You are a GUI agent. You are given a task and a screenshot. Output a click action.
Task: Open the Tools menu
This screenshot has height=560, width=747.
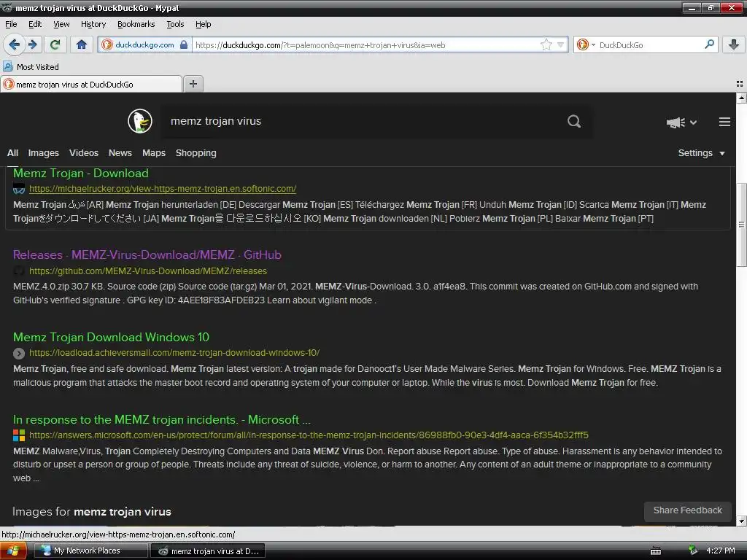[x=175, y=24]
